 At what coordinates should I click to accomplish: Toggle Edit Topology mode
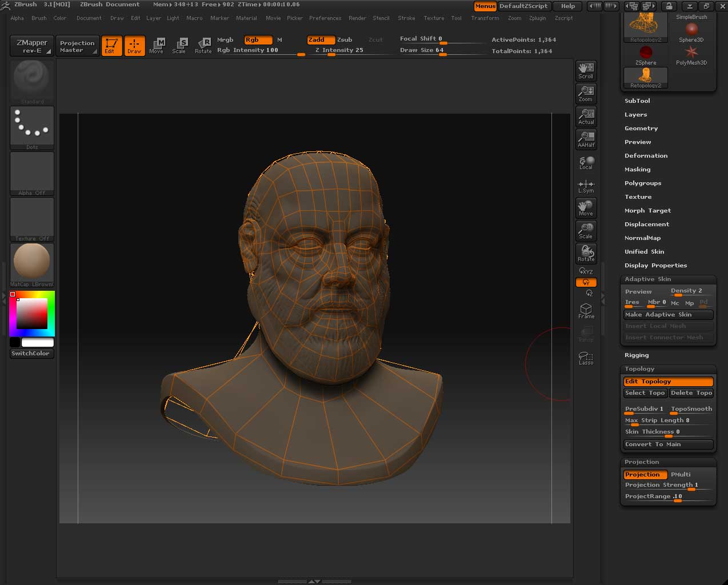point(668,381)
